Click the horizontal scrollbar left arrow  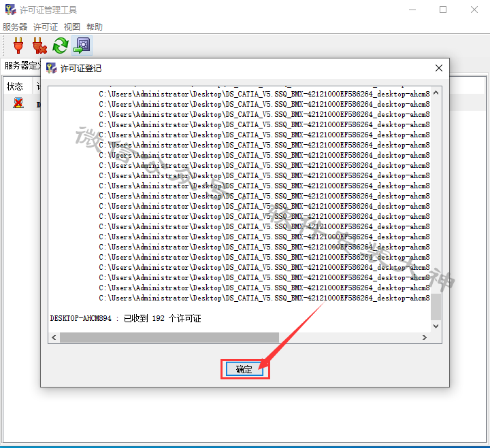tap(54, 337)
